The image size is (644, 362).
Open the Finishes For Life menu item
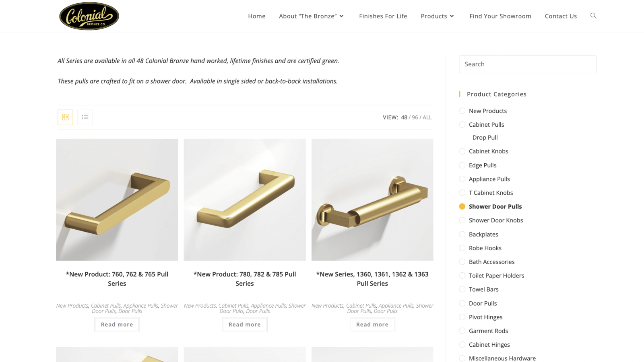coord(383,16)
